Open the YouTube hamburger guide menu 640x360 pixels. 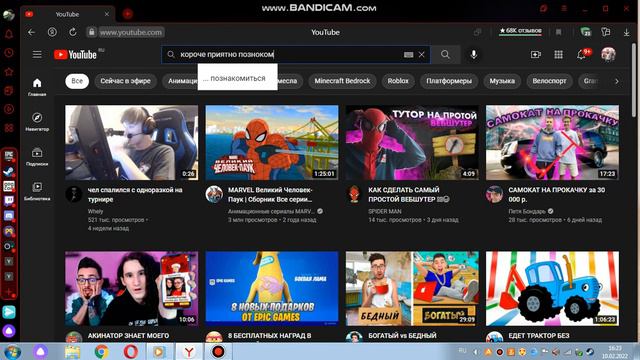click(x=37, y=54)
